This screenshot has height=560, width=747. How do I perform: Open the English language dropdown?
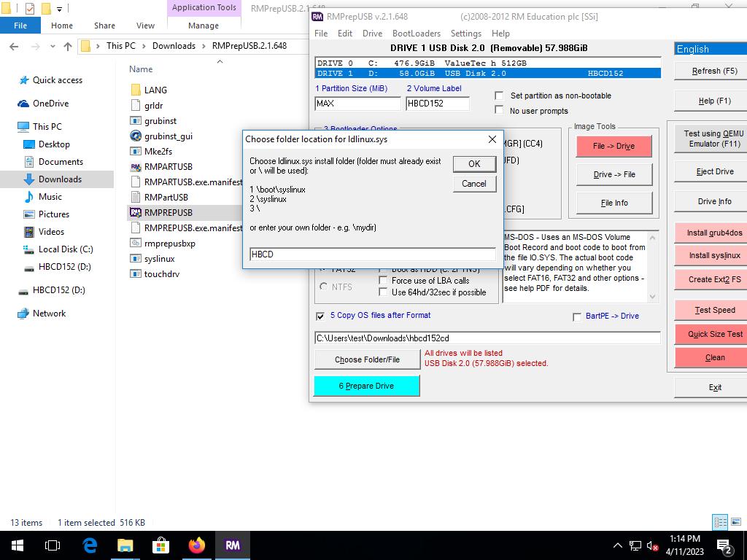(x=710, y=49)
